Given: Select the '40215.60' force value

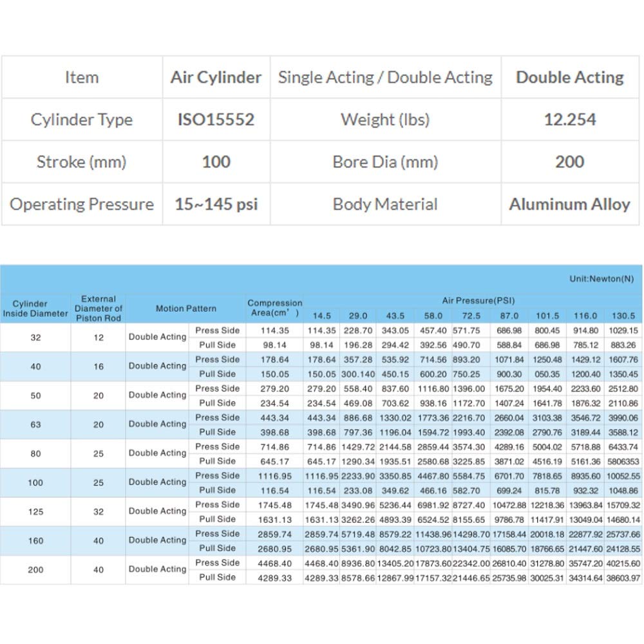Looking at the screenshot, I should click(x=623, y=563).
